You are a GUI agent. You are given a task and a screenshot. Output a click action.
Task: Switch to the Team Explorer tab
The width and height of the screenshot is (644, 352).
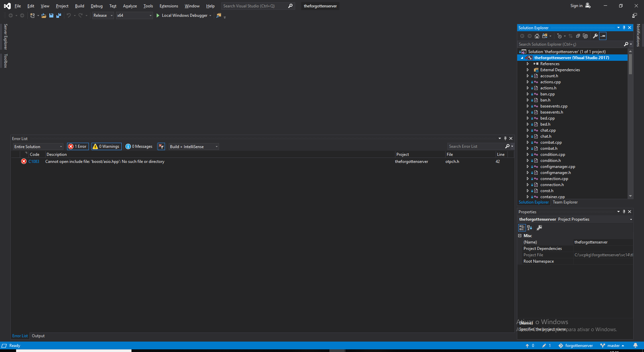coord(565,202)
